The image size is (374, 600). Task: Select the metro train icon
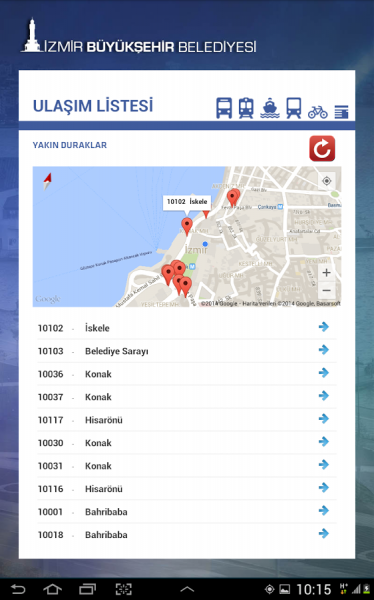click(246, 108)
